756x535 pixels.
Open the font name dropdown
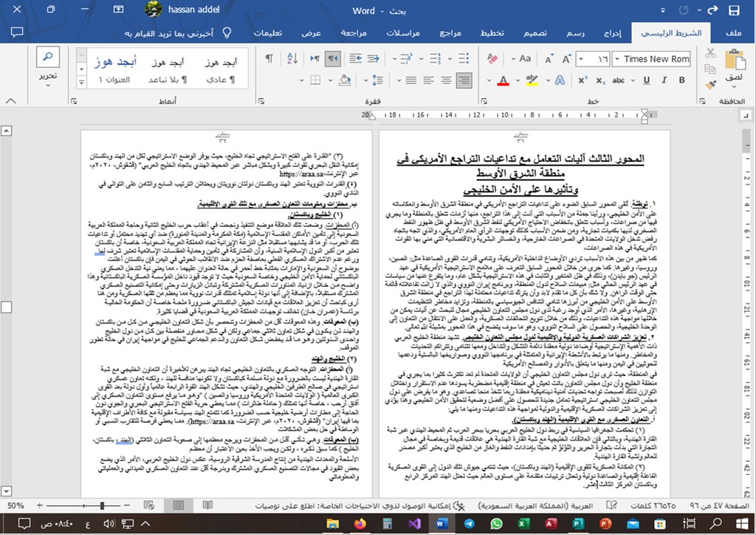click(616, 59)
